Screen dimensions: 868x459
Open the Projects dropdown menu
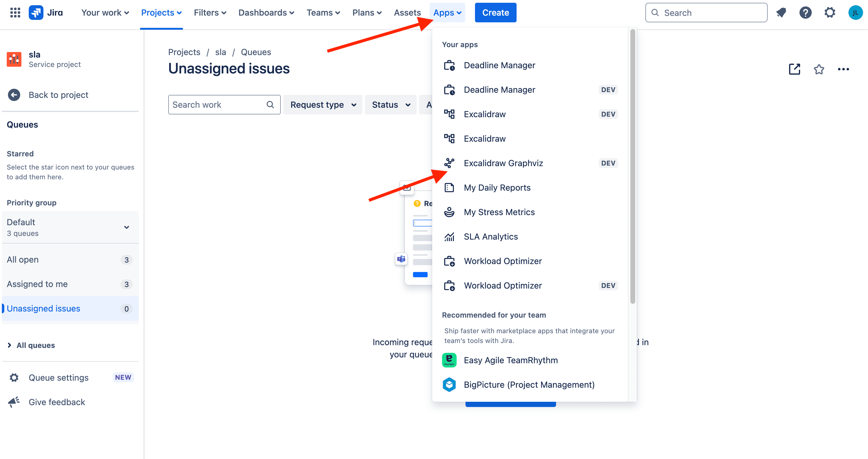point(161,13)
